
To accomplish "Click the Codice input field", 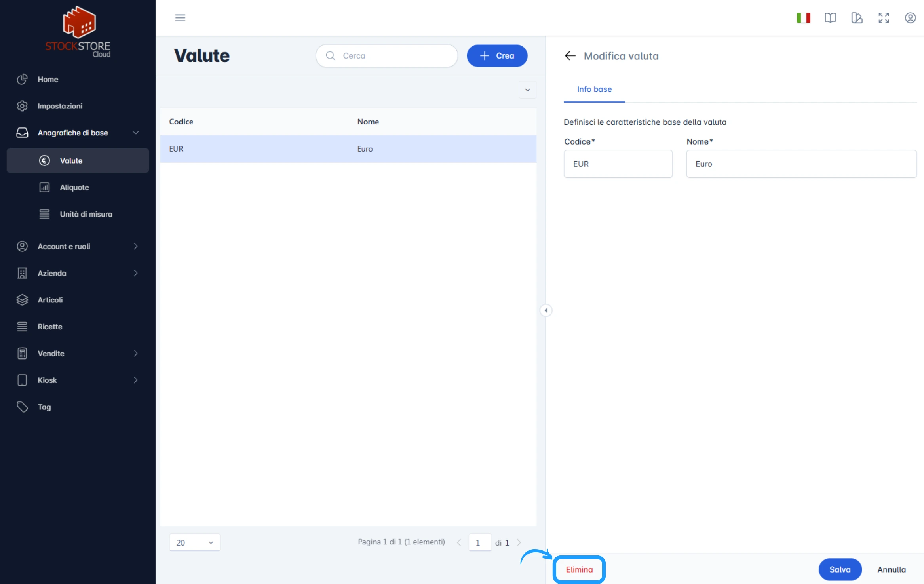I will click(618, 164).
